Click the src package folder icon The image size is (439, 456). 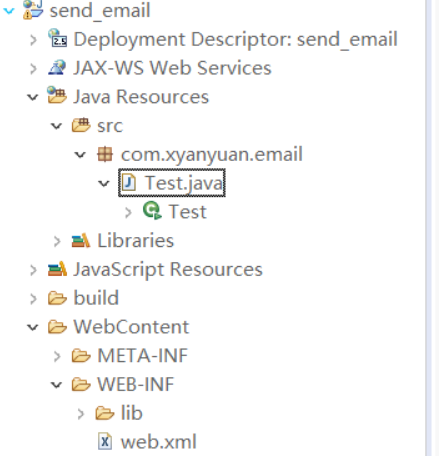[x=81, y=125]
